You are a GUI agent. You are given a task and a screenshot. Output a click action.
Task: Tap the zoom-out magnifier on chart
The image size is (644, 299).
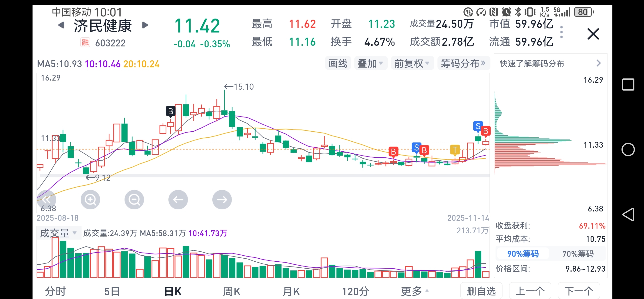134,199
